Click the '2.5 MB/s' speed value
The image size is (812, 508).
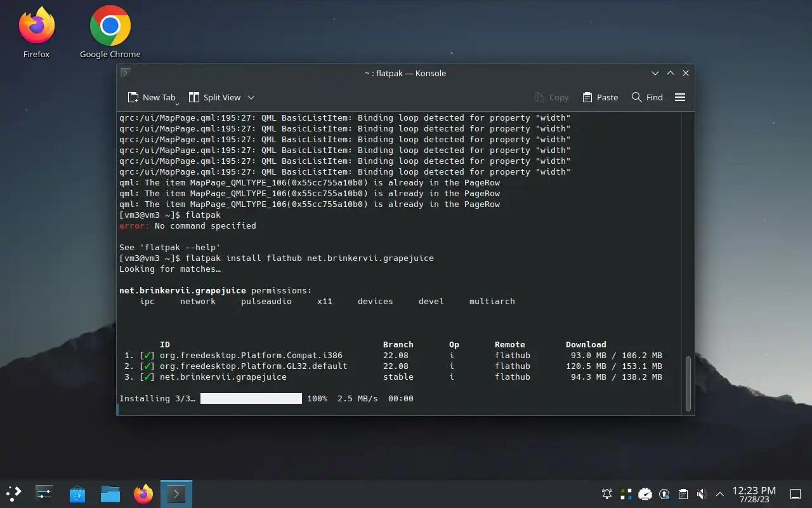tap(358, 398)
